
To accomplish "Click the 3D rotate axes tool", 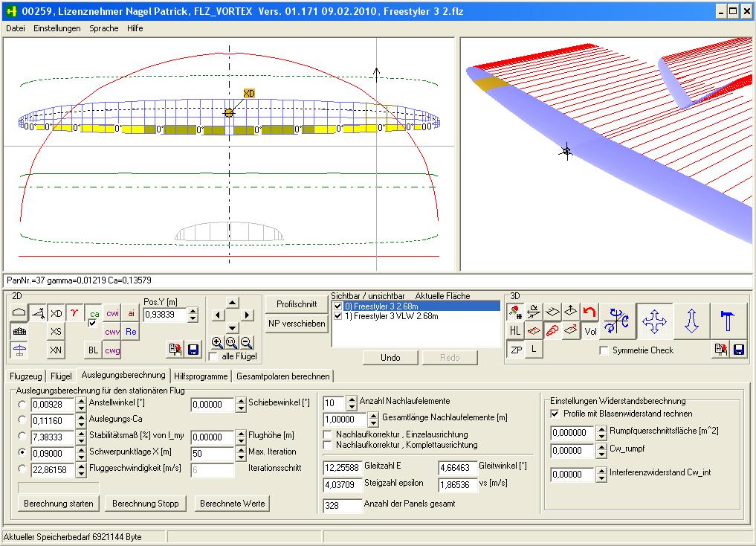I will (x=618, y=321).
